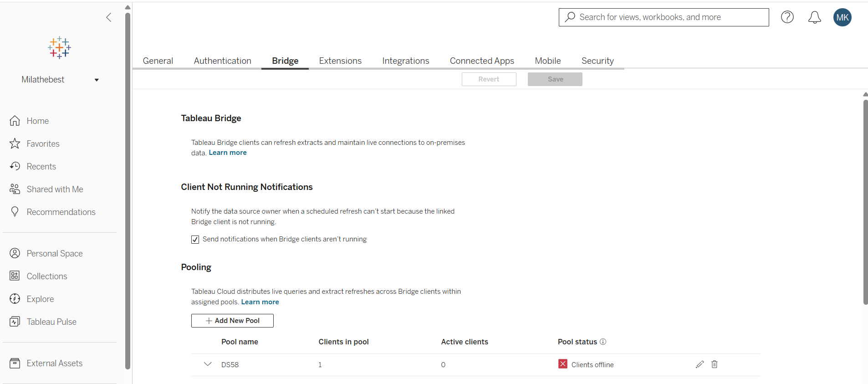
Task: Open Personal Space
Action: (x=55, y=253)
